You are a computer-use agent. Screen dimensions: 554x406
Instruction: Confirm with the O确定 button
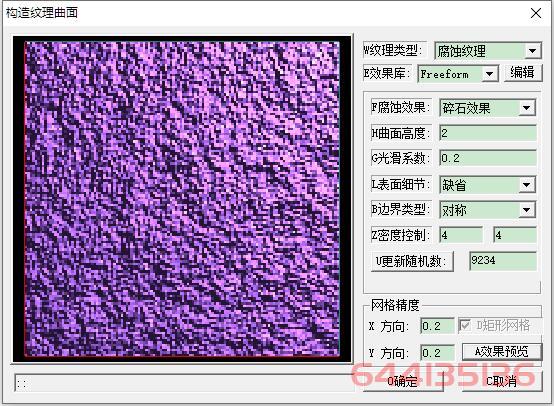click(403, 382)
